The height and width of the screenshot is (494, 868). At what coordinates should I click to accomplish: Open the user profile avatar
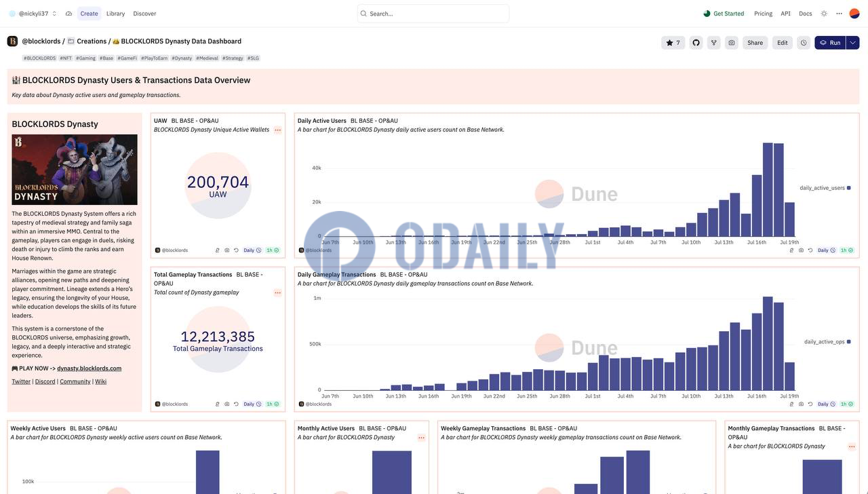(854, 14)
